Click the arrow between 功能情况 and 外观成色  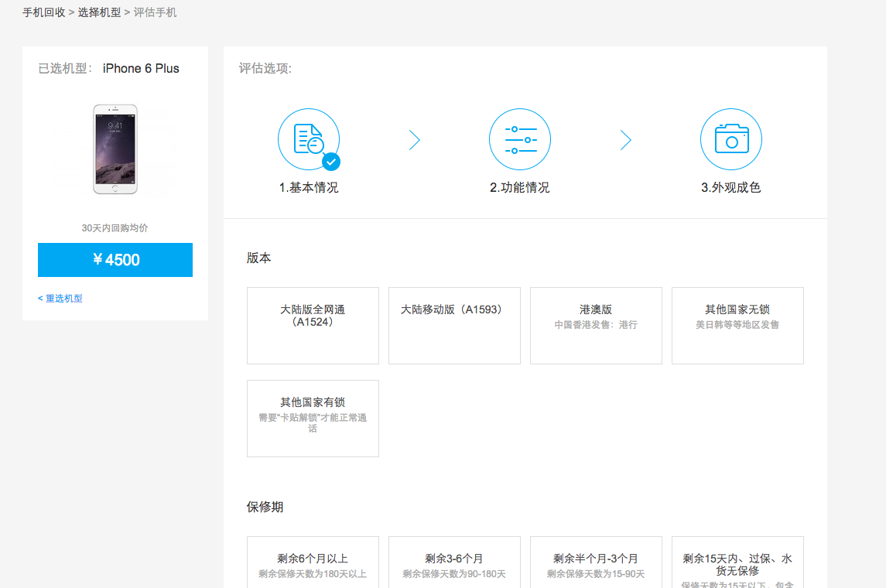625,139
